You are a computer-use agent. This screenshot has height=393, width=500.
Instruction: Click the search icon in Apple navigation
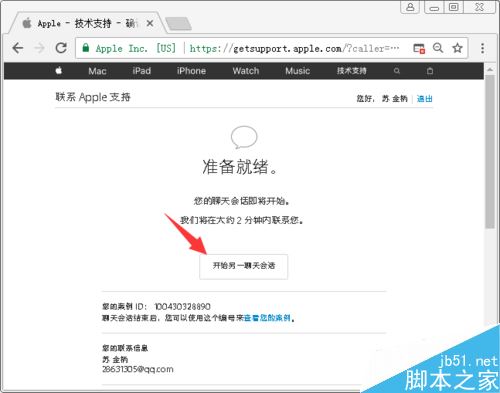pyautogui.click(x=397, y=71)
